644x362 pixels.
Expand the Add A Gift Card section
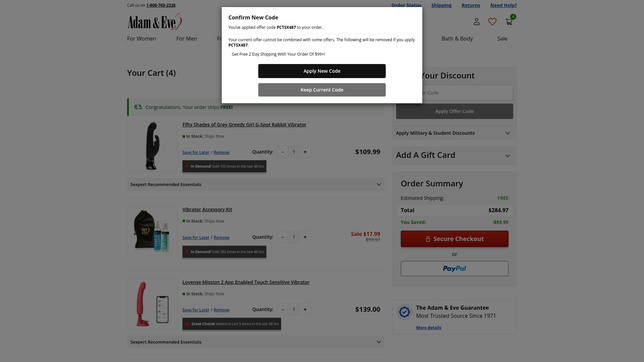(454, 155)
